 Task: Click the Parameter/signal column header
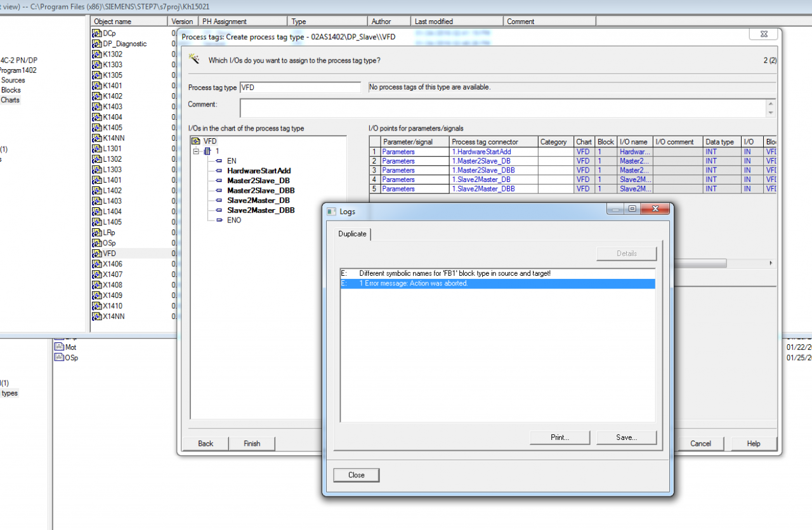(415, 142)
